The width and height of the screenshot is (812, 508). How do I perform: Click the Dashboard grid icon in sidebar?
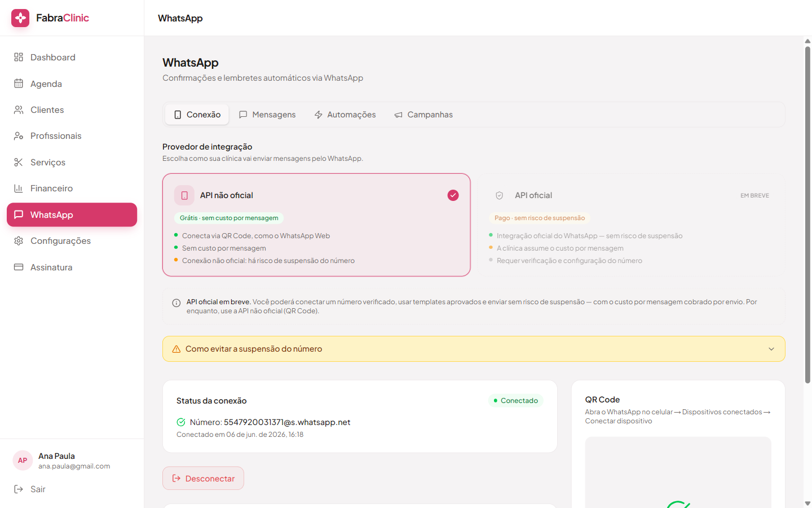pyautogui.click(x=19, y=57)
